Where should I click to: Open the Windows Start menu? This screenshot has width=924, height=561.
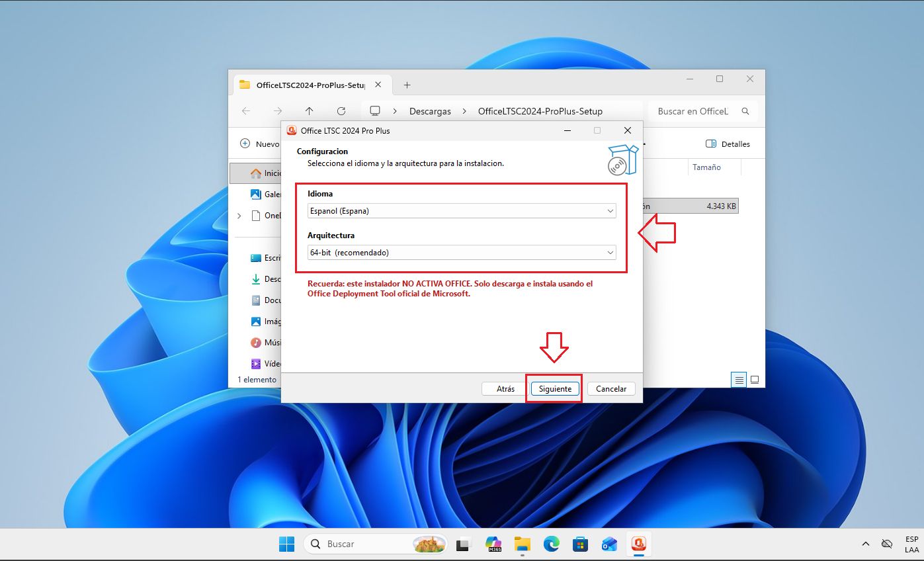click(x=286, y=544)
